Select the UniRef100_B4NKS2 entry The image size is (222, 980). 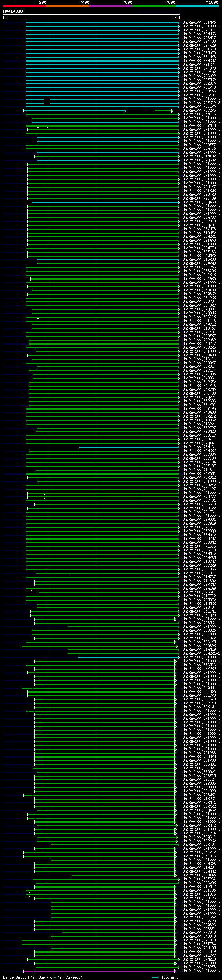point(199,451)
